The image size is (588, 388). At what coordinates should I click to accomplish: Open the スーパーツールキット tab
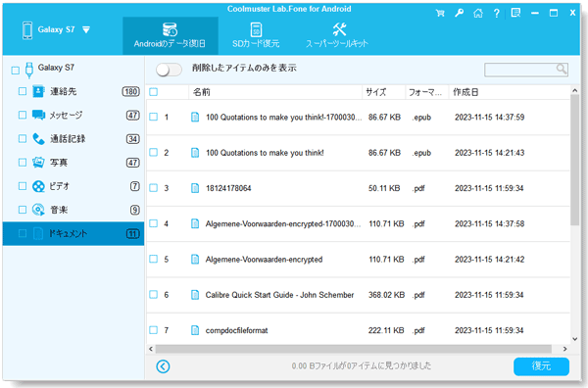click(337, 36)
